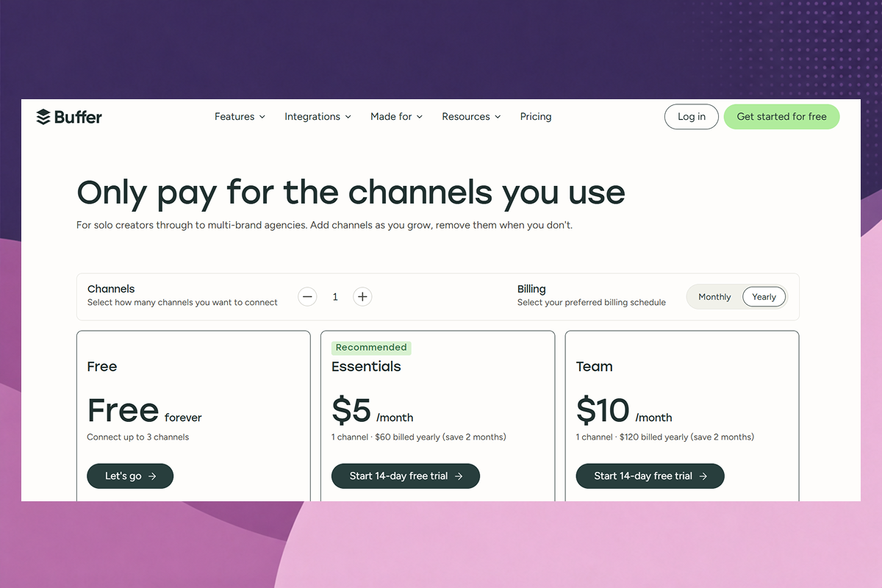This screenshot has height=588, width=882.
Task: Click "Connect up to 3 channels" text
Action: tap(138, 437)
